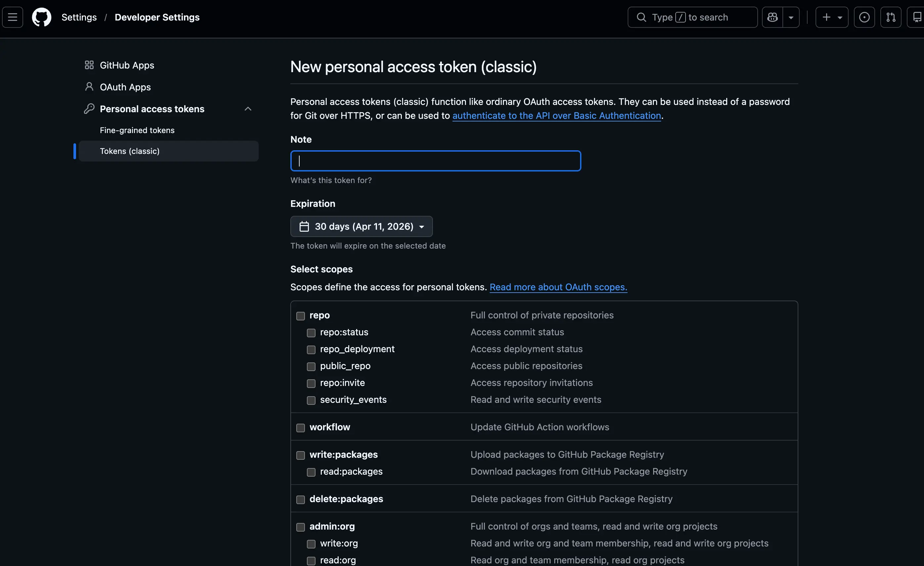Click the 'New personal access token (classic)' heading

(x=413, y=67)
